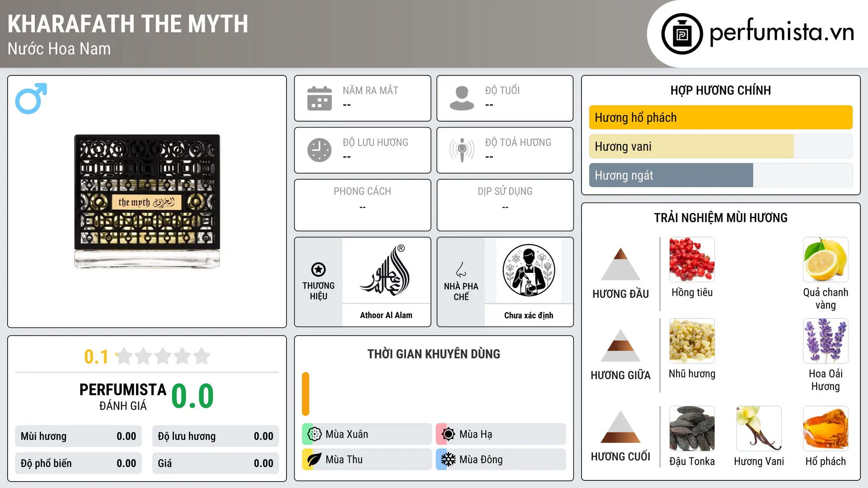Click the clock icon beside Độ lưu hương
This screenshot has height=488, width=868.
320,150
